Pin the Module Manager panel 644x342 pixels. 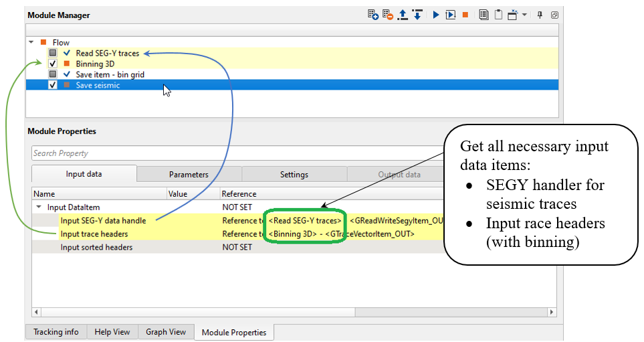pos(540,15)
